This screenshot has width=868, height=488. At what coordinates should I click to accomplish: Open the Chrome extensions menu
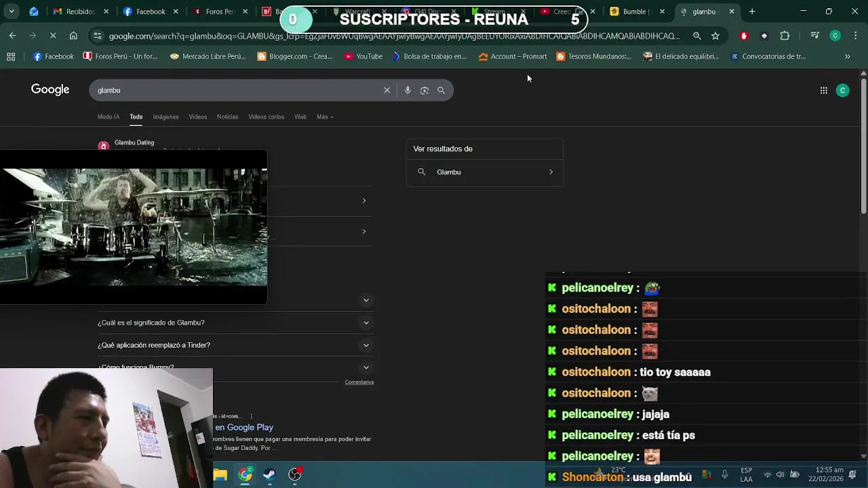click(x=785, y=36)
